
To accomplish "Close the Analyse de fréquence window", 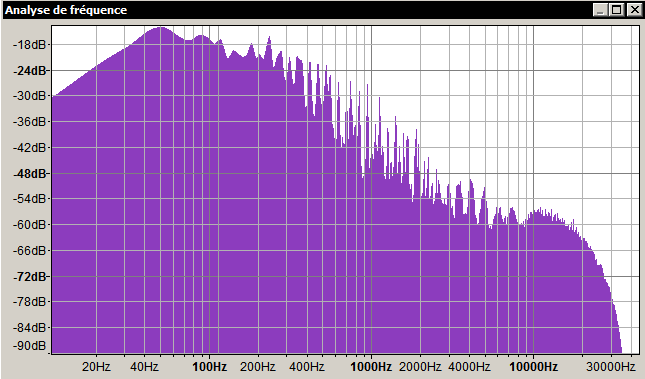I will point(634,10).
